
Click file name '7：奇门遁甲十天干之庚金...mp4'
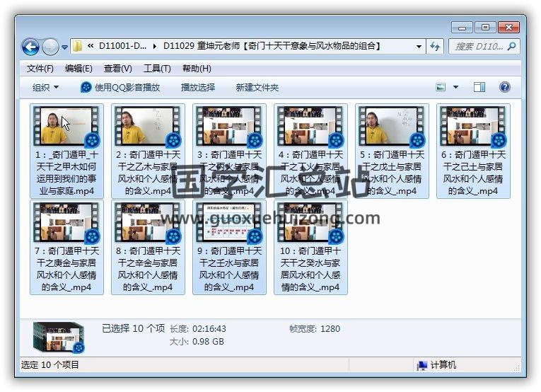[x=66, y=269]
